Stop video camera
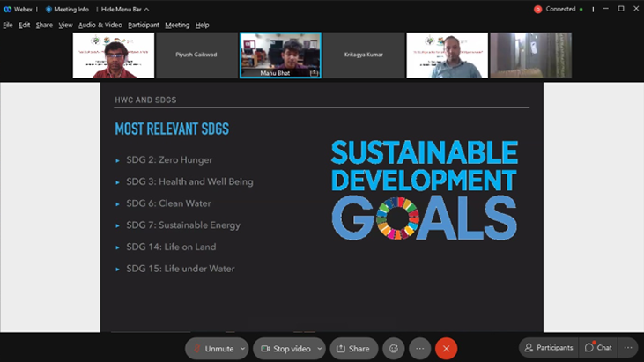The width and height of the screenshot is (644, 362). (285, 349)
